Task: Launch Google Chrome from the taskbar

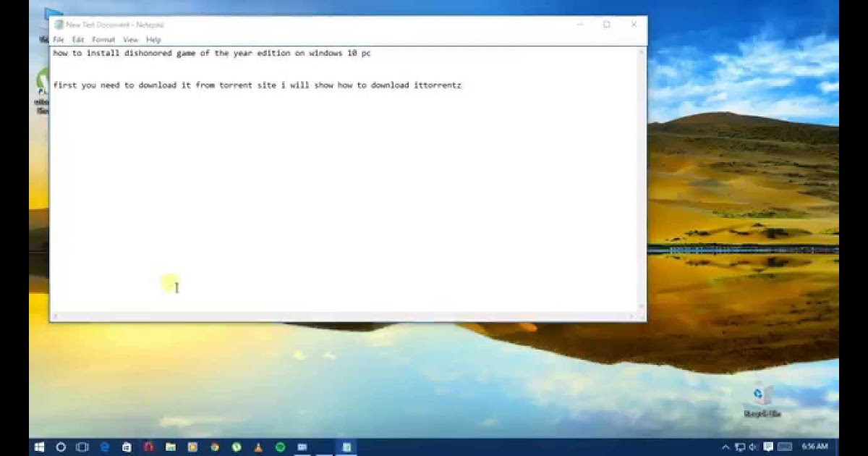Action: (215, 447)
